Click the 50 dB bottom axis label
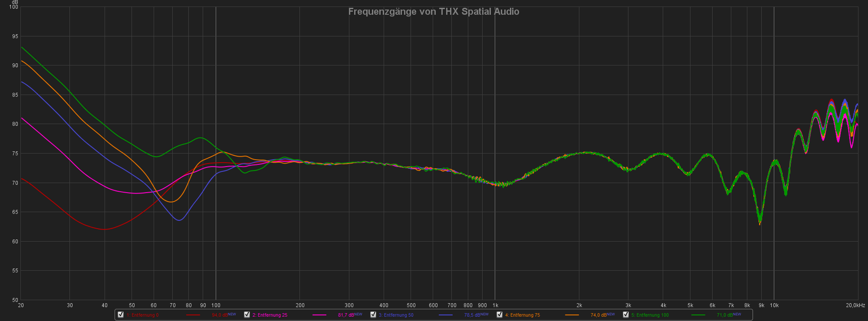The width and height of the screenshot is (868, 321). [x=15, y=300]
